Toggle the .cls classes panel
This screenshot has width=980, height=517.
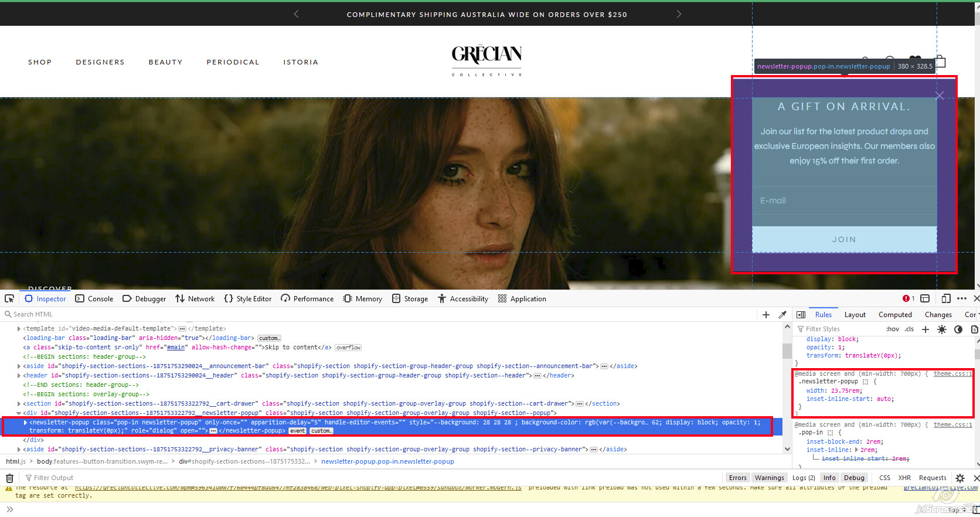(909, 329)
